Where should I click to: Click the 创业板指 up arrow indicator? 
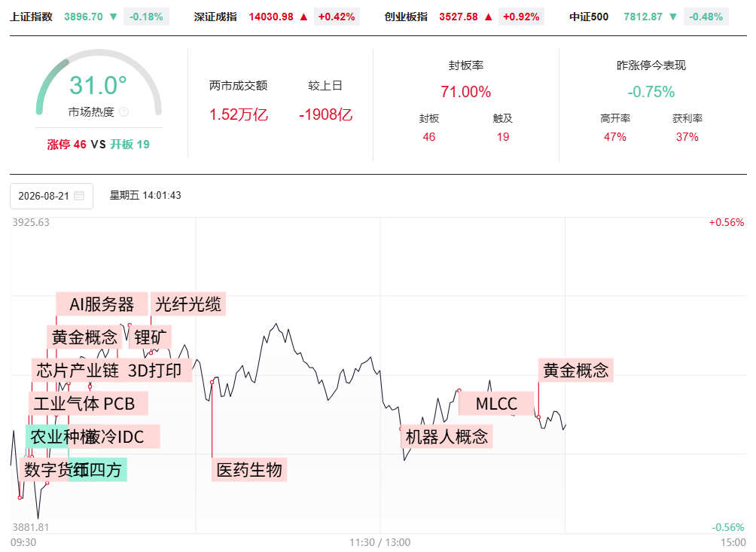click(x=489, y=17)
